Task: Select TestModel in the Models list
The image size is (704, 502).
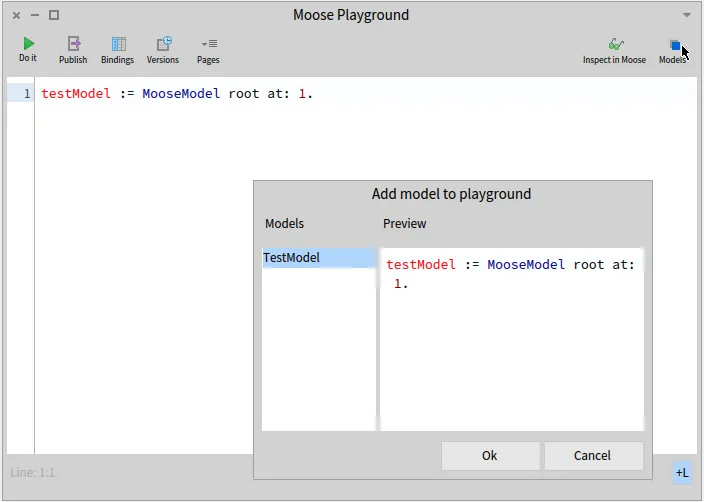Action: click(x=319, y=258)
